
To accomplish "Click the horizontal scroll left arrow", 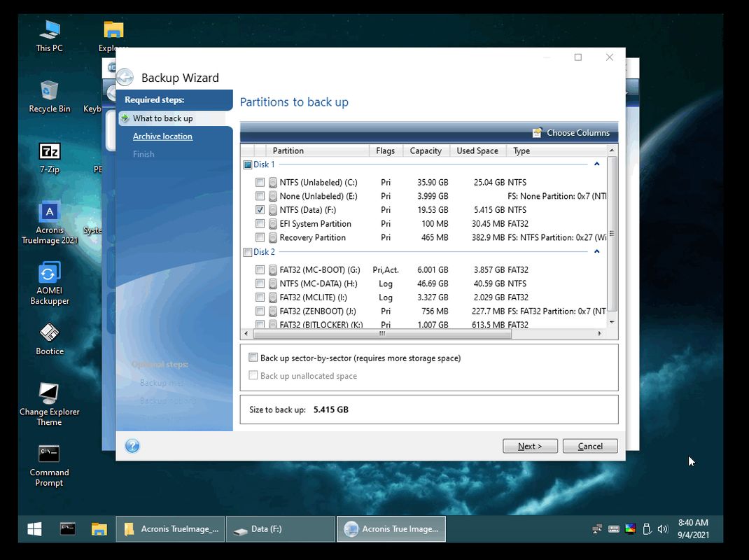I will 246,333.
